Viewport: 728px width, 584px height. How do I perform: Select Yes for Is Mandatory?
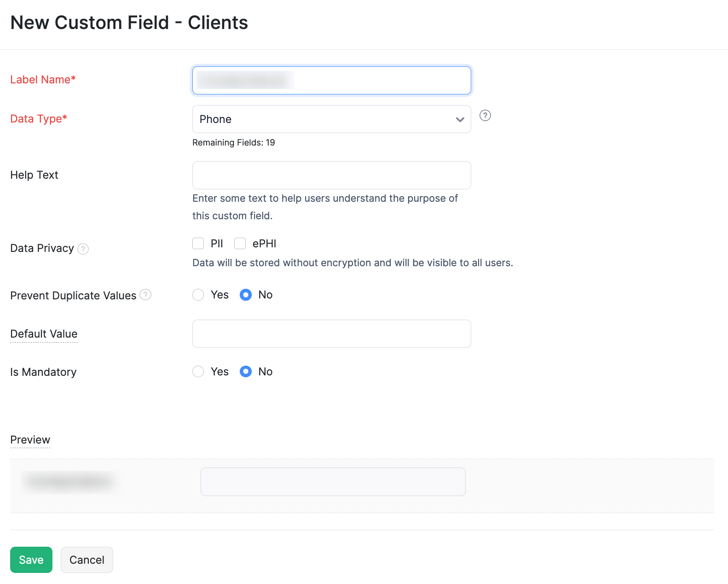(198, 372)
